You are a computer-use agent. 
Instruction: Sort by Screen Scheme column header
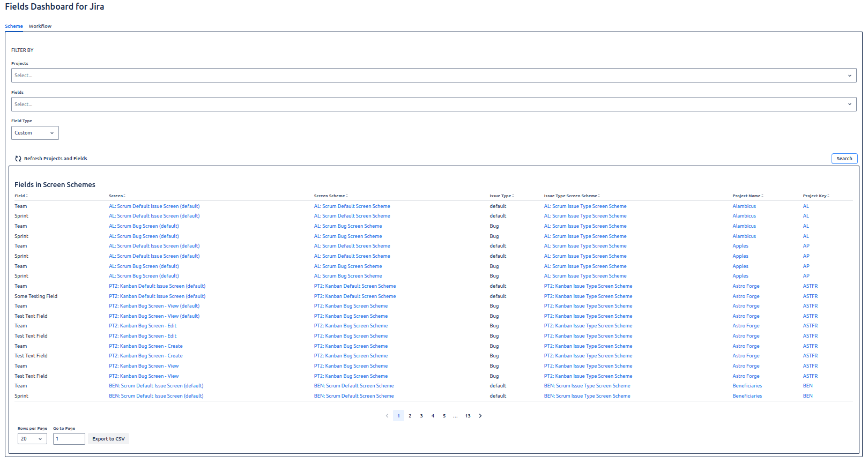(331, 196)
